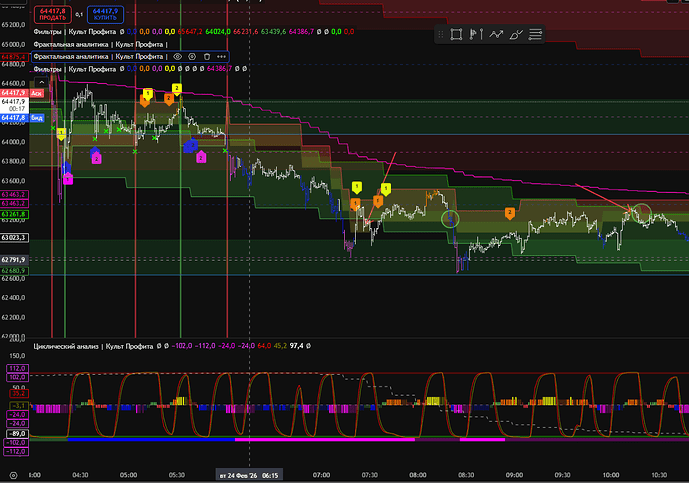Open settings of Фрактальная аналитика indicator
The height and width of the screenshot is (483, 689).
coord(191,57)
